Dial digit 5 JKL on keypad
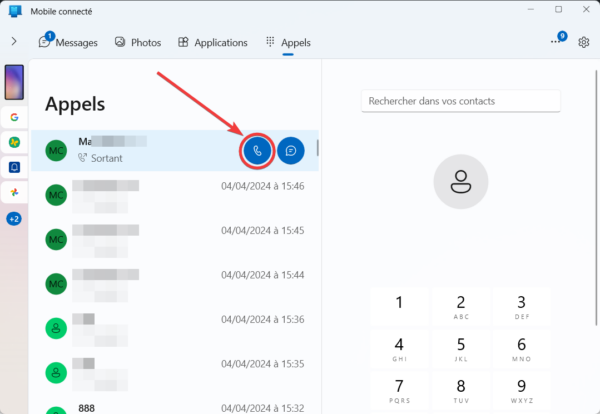600x414 pixels. [461, 349]
